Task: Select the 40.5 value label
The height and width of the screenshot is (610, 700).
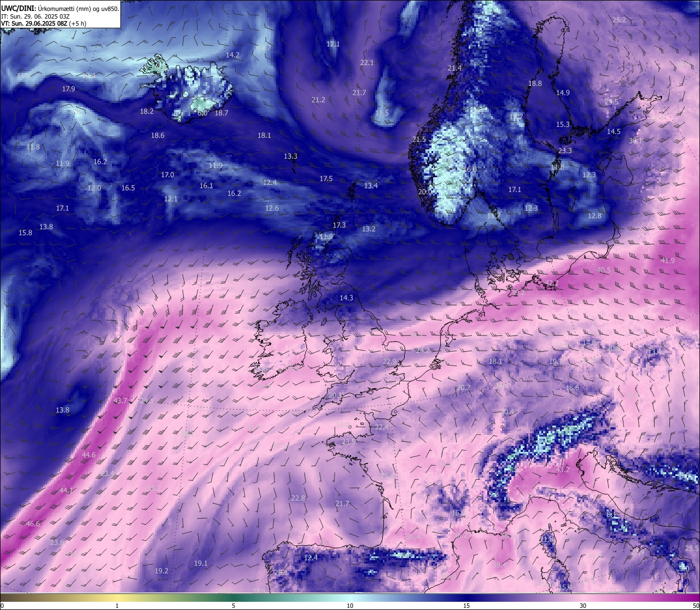Action: [604, 270]
